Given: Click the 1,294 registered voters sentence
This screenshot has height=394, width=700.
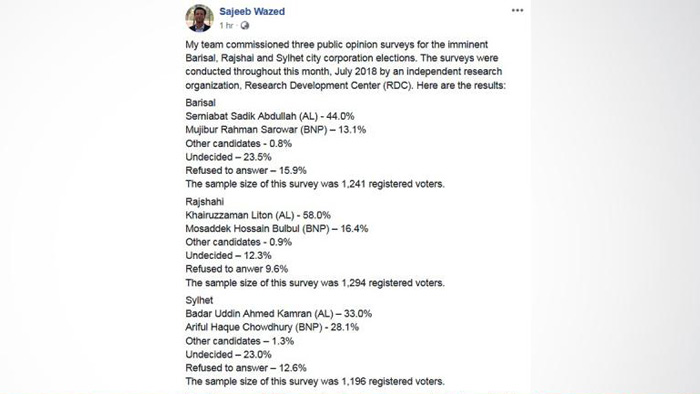Looking at the screenshot, I should coord(315,283).
